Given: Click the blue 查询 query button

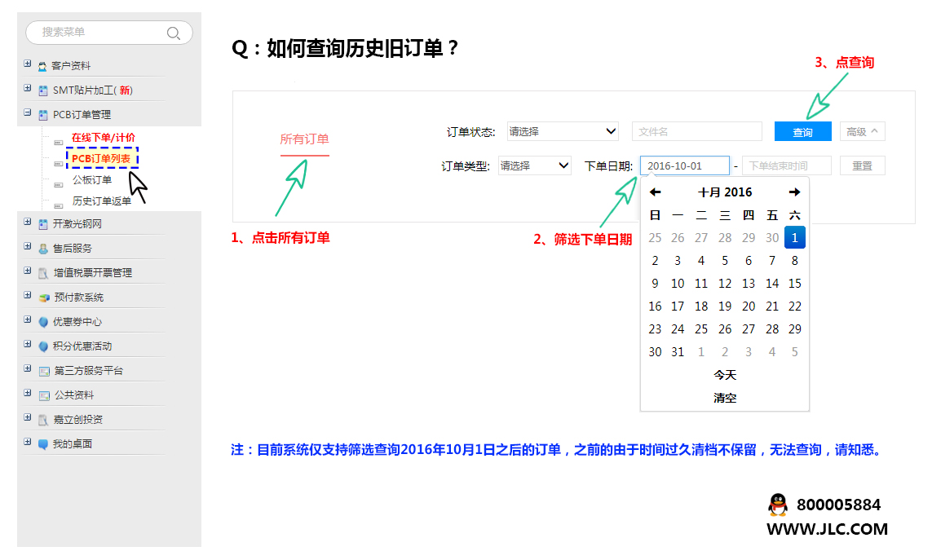Looking at the screenshot, I should pos(804,131).
